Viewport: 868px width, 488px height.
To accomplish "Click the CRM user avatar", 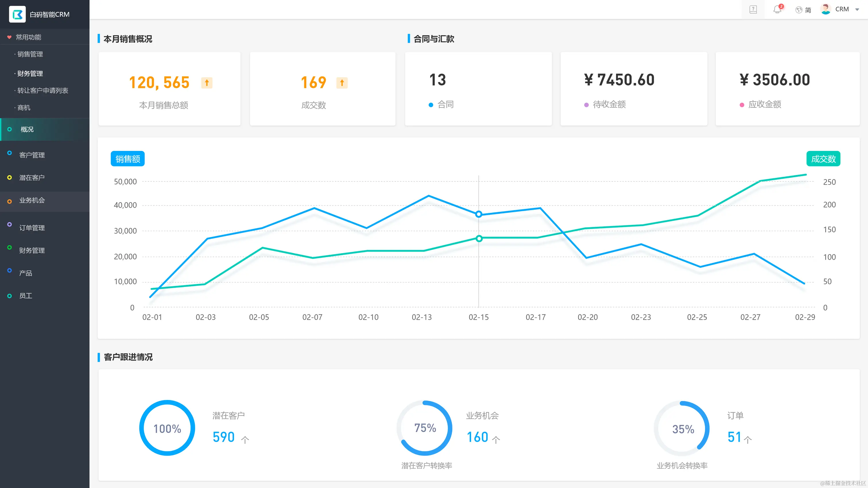I will coord(826,9).
